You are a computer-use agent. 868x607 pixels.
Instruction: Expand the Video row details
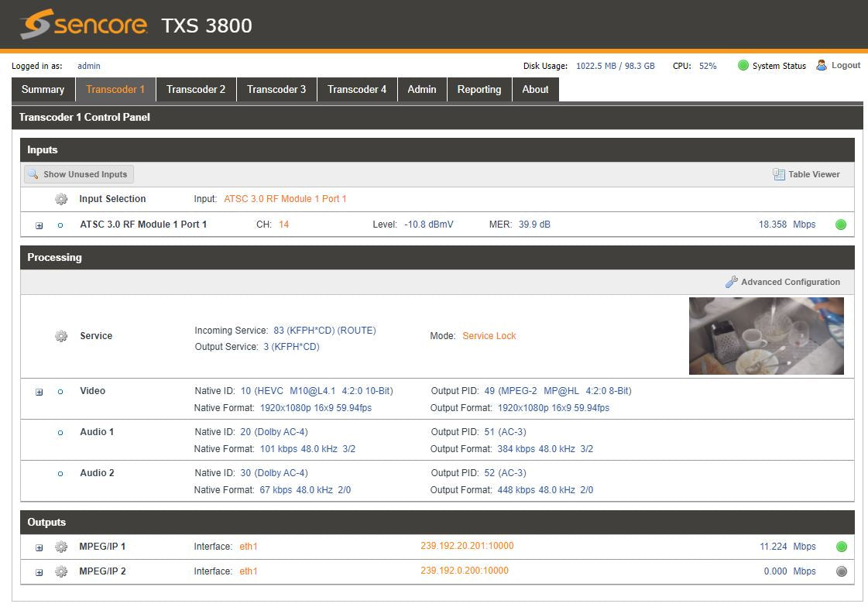pos(39,392)
